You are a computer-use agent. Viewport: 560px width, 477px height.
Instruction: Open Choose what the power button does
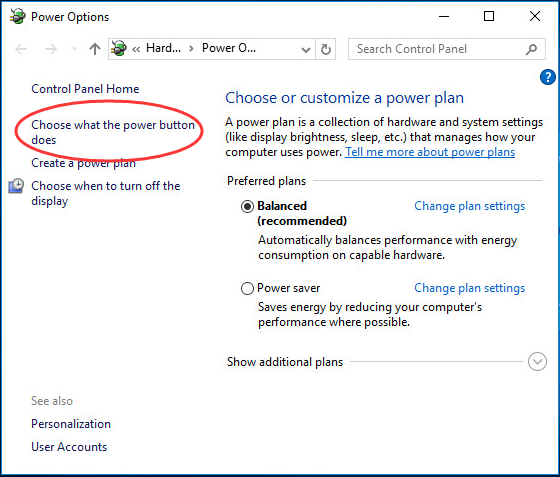(x=113, y=132)
